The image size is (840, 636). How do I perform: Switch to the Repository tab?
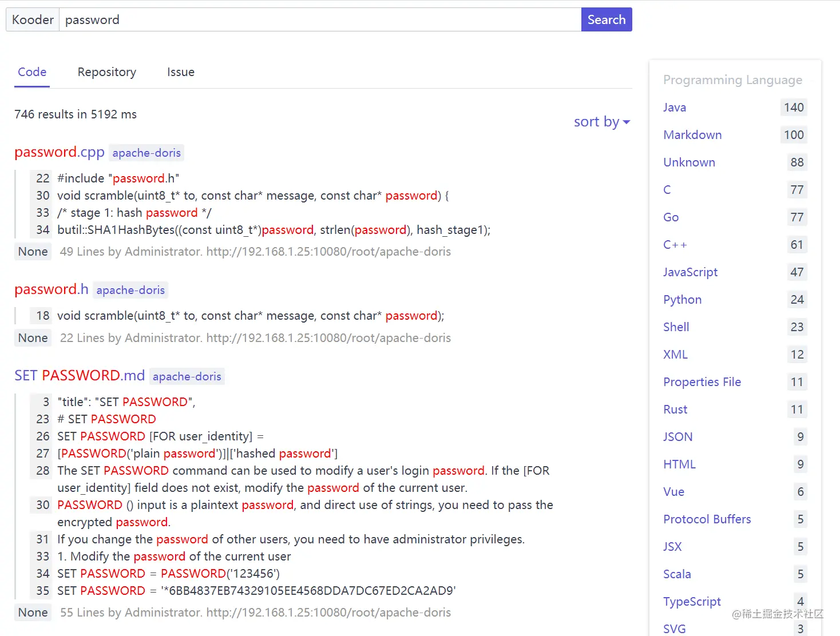[107, 72]
